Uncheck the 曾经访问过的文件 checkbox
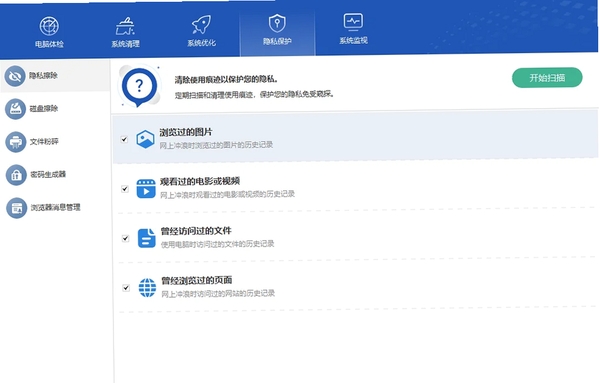The image size is (600, 383). click(x=125, y=238)
